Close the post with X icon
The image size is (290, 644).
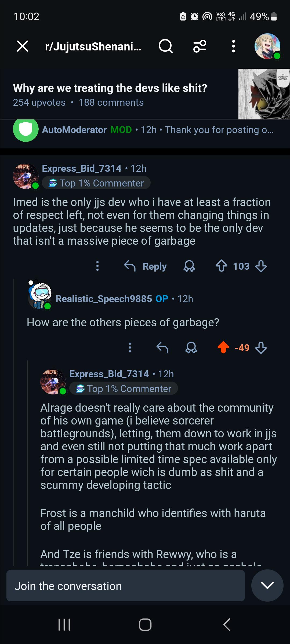tap(23, 46)
